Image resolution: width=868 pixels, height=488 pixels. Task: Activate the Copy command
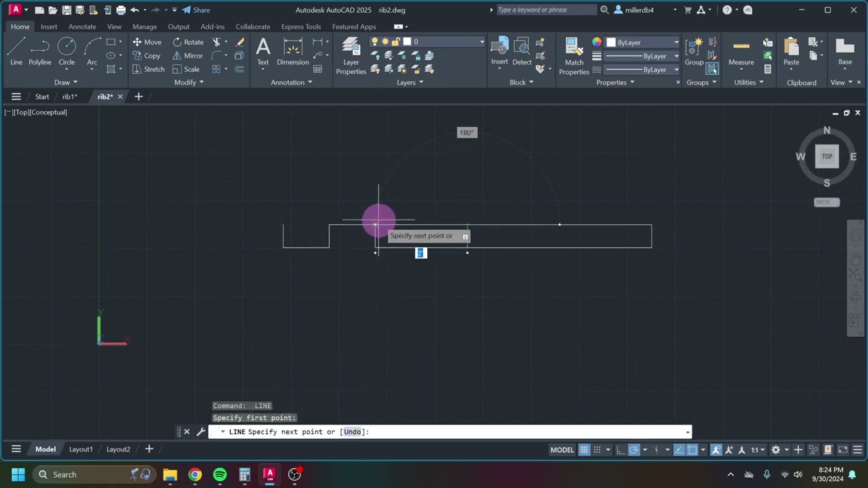pyautogui.click(x=146, y=56)
